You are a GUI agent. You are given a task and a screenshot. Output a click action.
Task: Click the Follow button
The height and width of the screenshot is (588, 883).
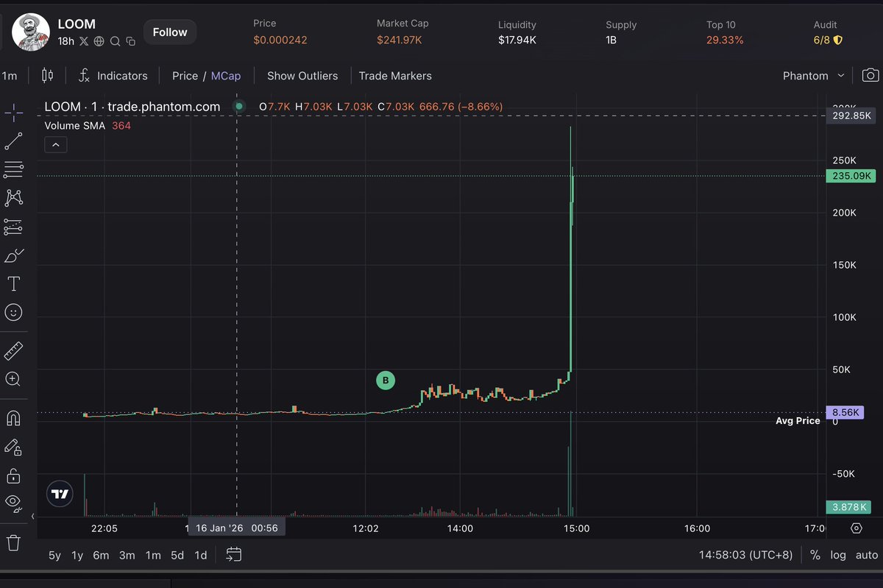170,32
